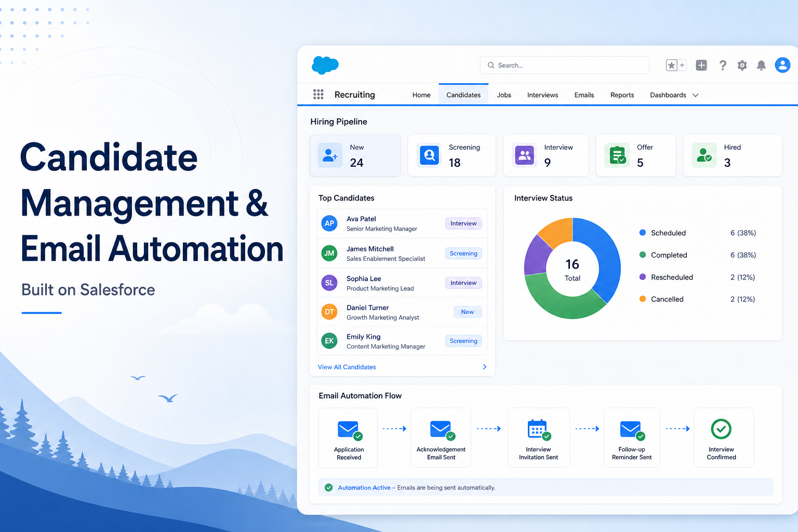Open the user profile avatar
798x532 pixels.
[x=782, y=65]
